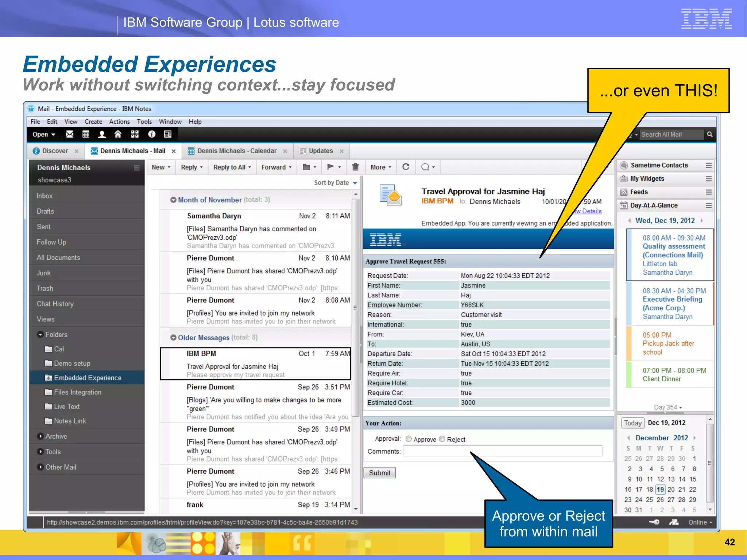
Task: Open the Window menu
Action: (x=170, y=121)
